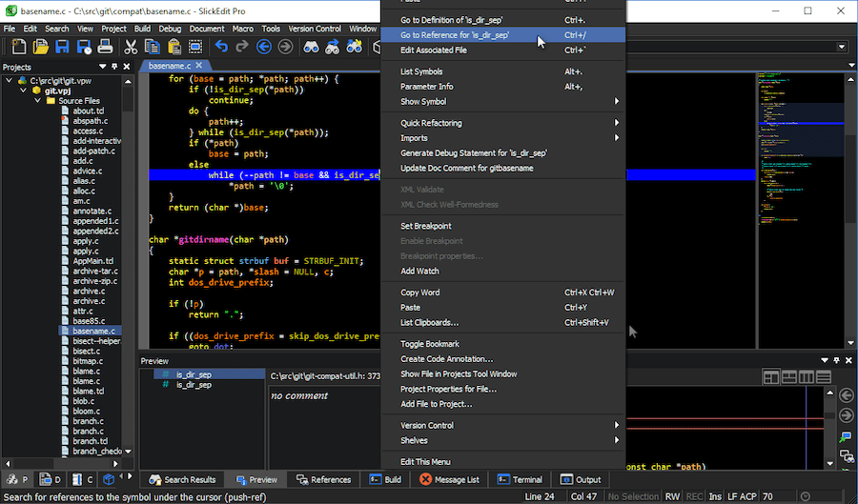Click the New file toolbar icon
The height and width of the screenshot is (504, 858).
pos(19,47)
